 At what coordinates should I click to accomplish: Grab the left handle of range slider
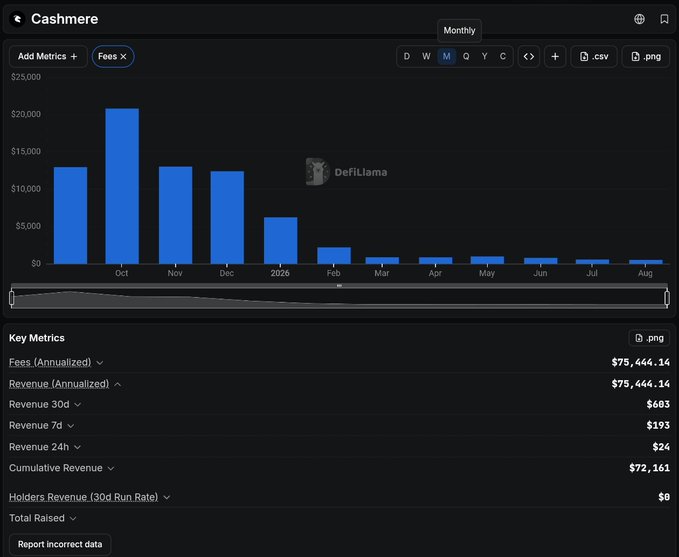(12, 298)
